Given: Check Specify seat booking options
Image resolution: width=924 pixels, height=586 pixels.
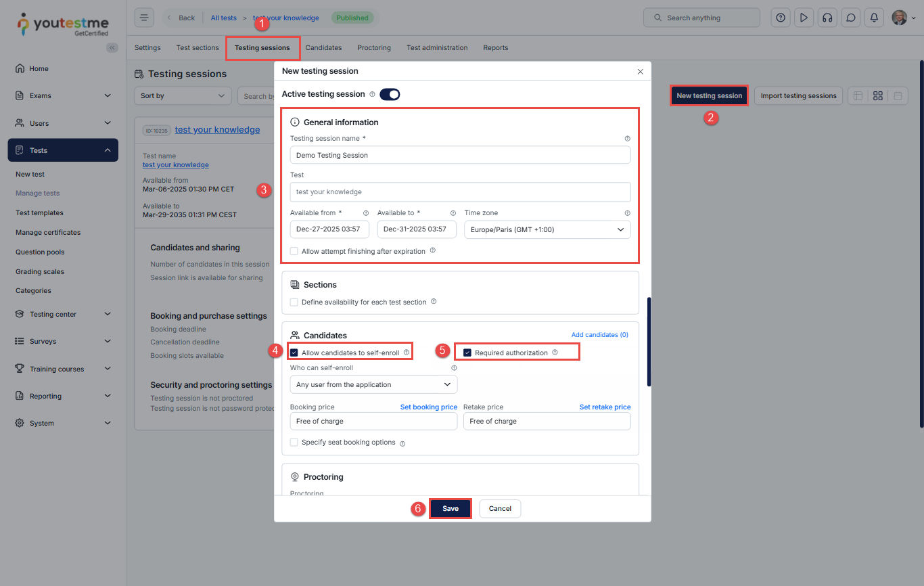Looking at the screenshot, I should 294,443.
